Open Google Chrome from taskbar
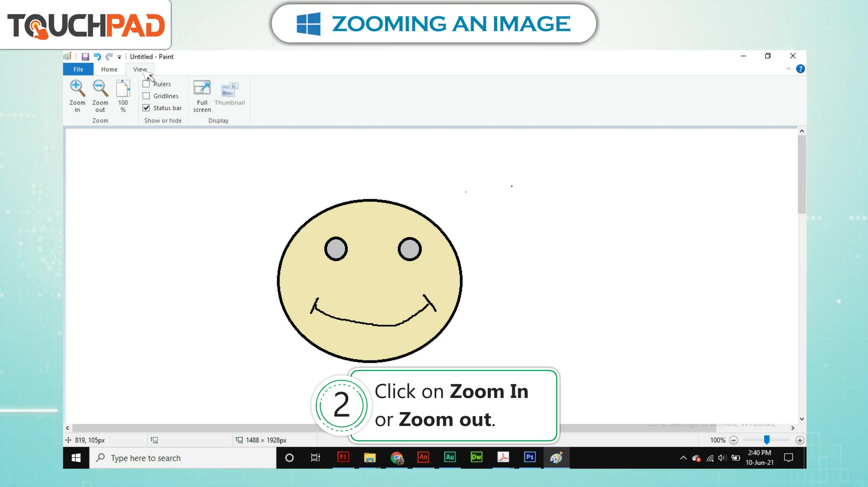Screen dimensions: 868x487 click(396, 458)
